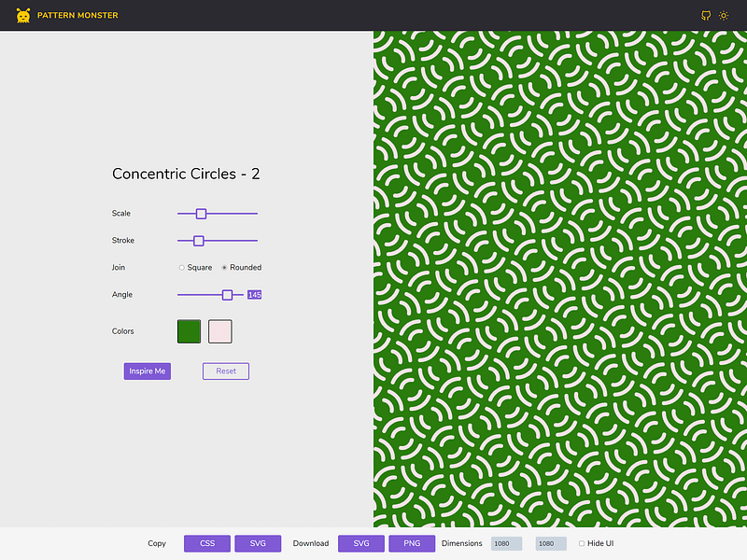Image resolution: width=747 pixels, height=560 pixels.
Task: Download the pattern as SVG
Action: coord(360,543)
